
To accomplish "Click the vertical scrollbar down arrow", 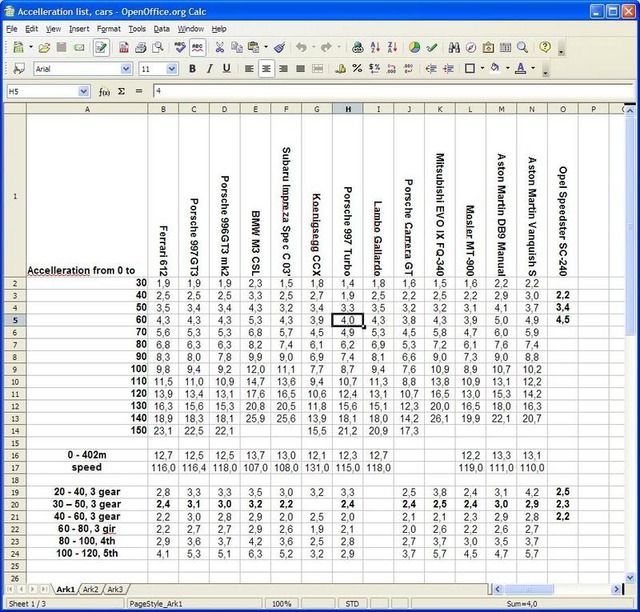I will (x=630, y=578).
